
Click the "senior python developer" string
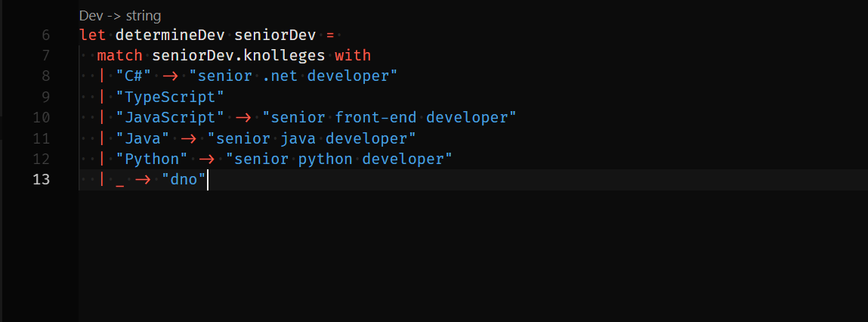click(x=339, y=159)
